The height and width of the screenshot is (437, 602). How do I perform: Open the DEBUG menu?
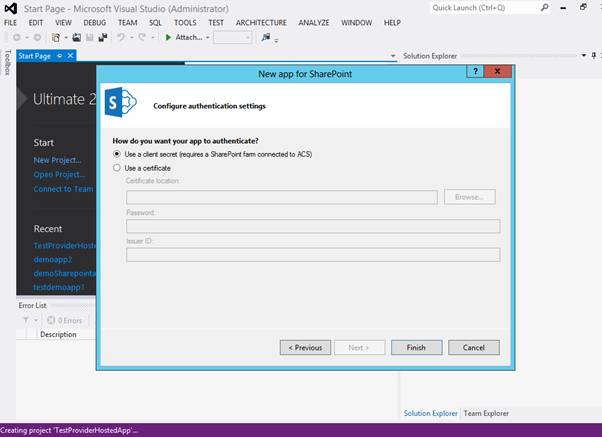coord(94,23)
